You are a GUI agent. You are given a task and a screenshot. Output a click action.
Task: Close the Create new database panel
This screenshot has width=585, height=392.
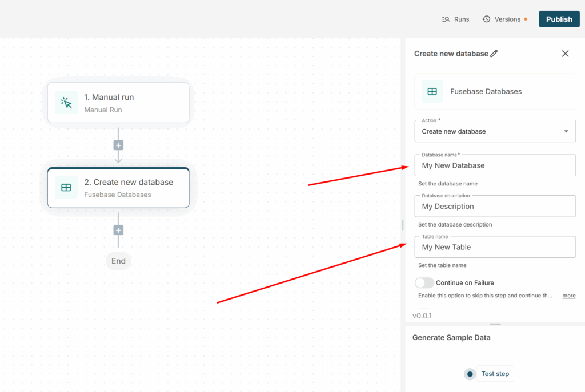pos(565,54)
